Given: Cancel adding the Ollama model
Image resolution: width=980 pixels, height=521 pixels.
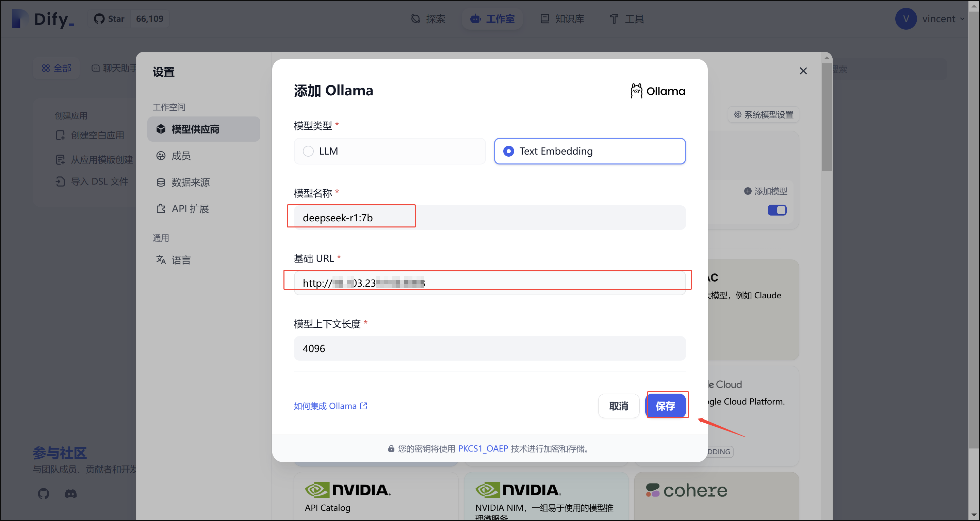Looking at the screenshot, I should 619,406.
